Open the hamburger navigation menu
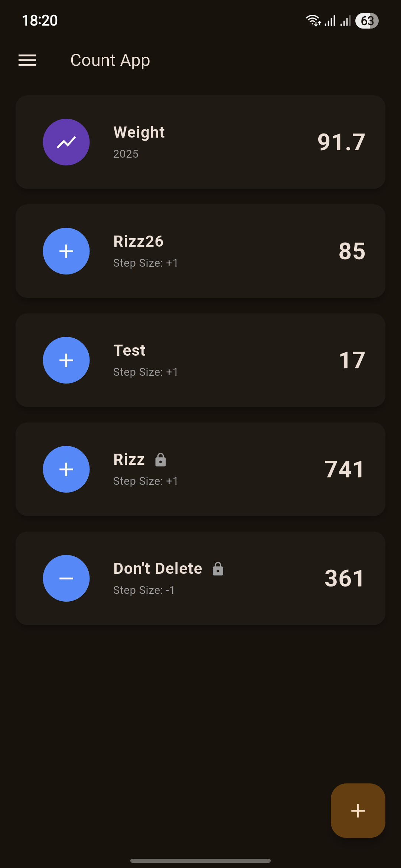Screen dimensions: 401x868 pos(27,60)
